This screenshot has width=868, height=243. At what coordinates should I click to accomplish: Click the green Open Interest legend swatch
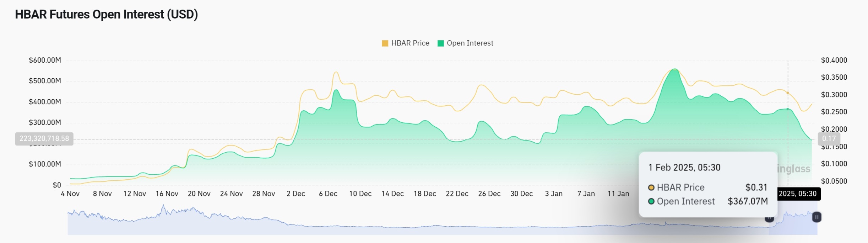pos(440,43)
